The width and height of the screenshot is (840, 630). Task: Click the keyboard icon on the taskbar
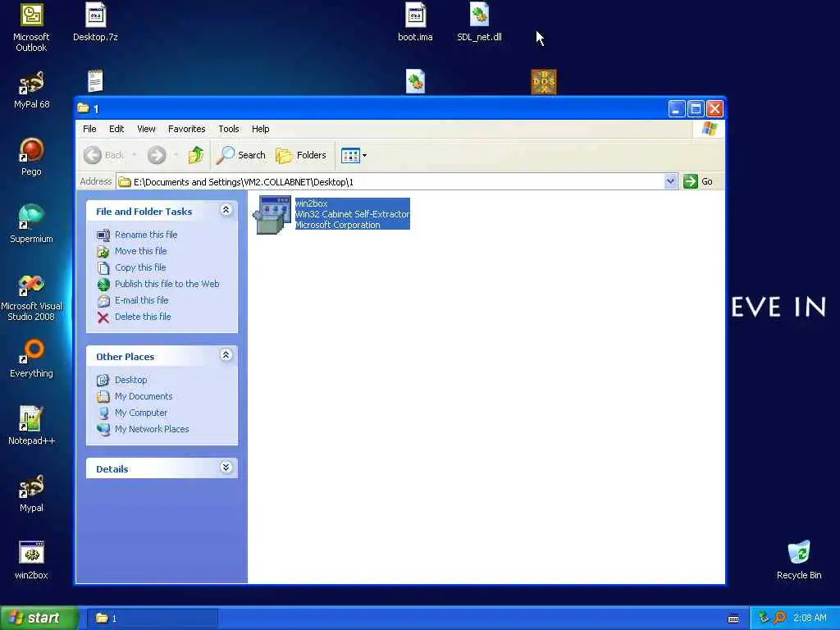pos(733,619)
